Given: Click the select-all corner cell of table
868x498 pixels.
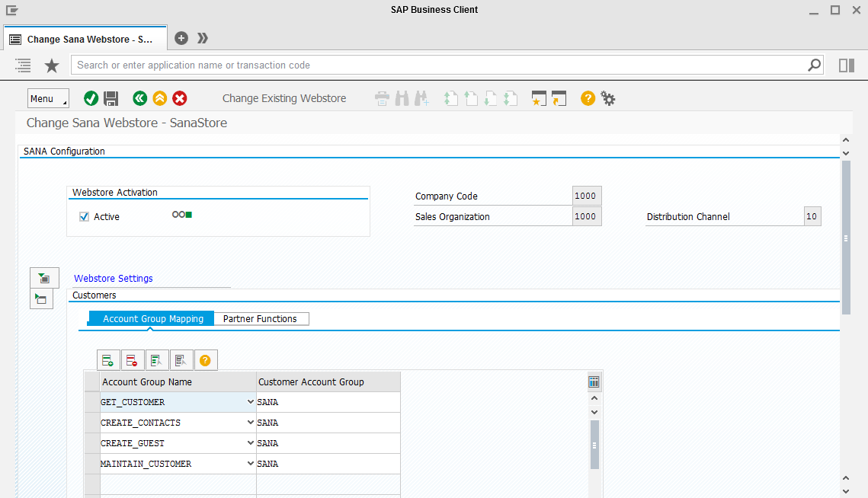Looking at the screenshot, I should tap(92, 381).
